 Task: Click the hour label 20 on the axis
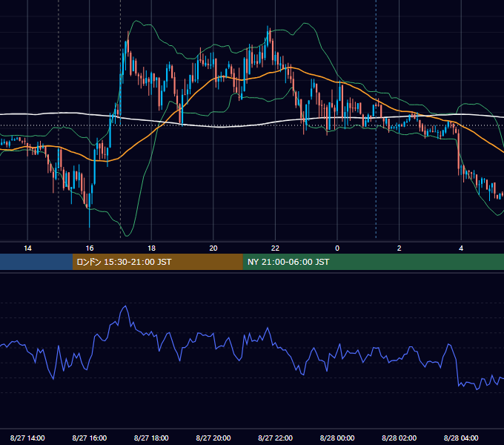(x=213, y=248)
